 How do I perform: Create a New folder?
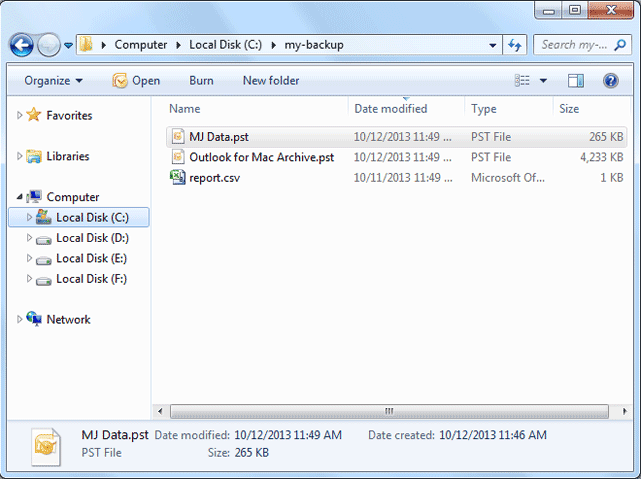271,81
